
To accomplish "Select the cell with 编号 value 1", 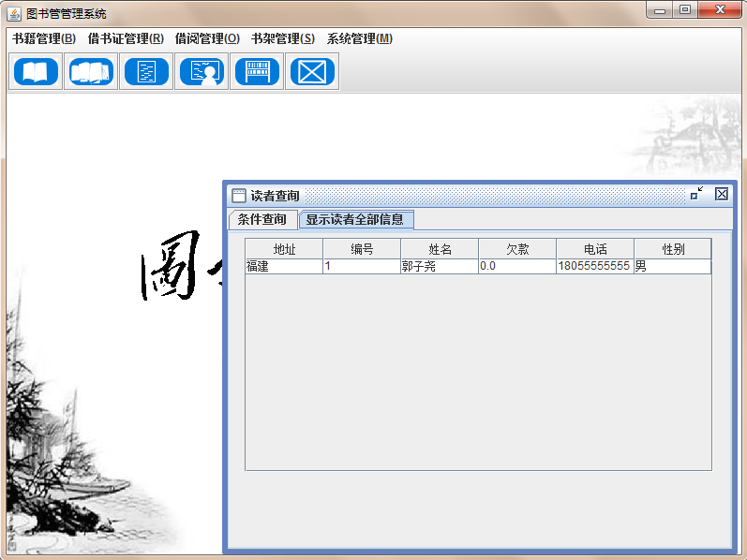I will pos(362,266).
